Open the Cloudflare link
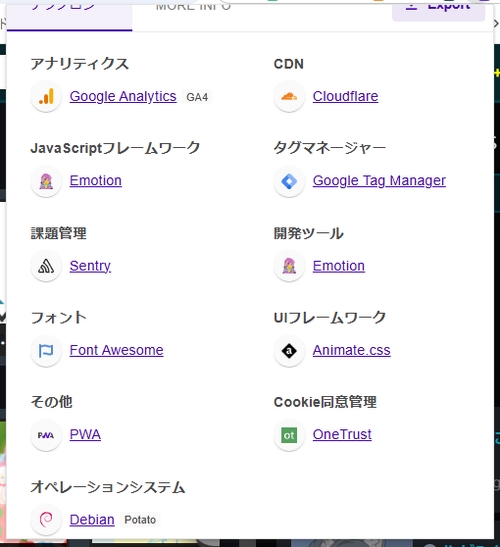Image resolution: width=500 pixels, height=547 pixels. click(x=345, y=96)
